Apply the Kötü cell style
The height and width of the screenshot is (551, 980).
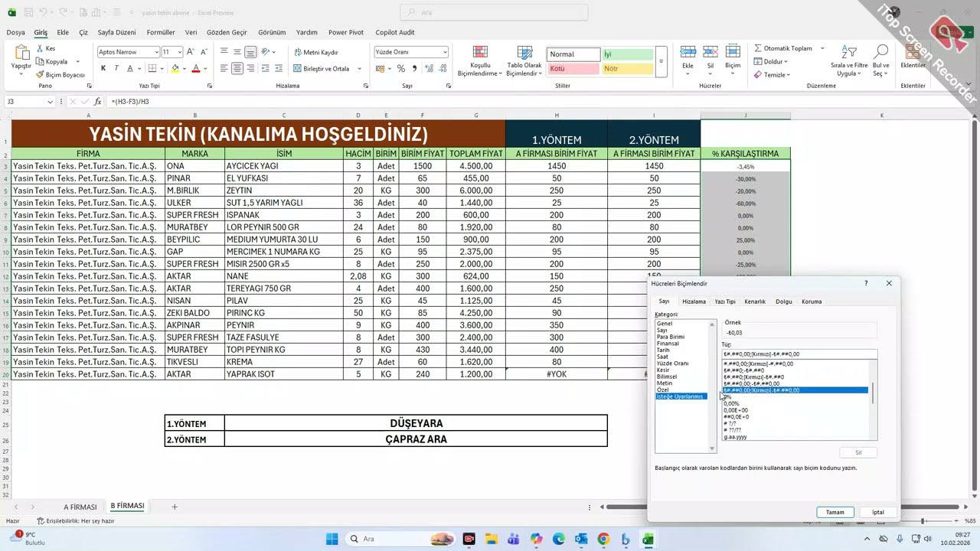[573, 69]
